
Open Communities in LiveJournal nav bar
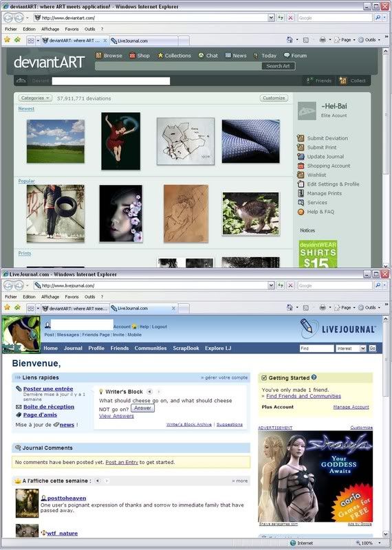151,348
